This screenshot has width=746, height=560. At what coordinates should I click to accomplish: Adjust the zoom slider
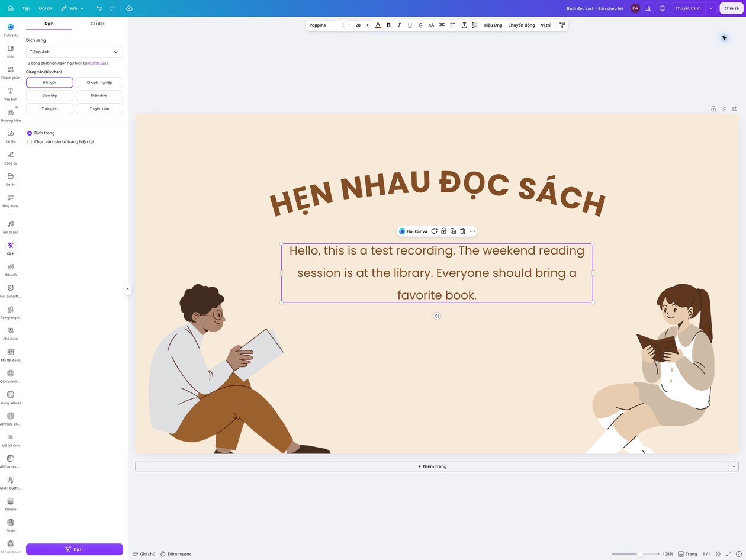tap(635, 554)
